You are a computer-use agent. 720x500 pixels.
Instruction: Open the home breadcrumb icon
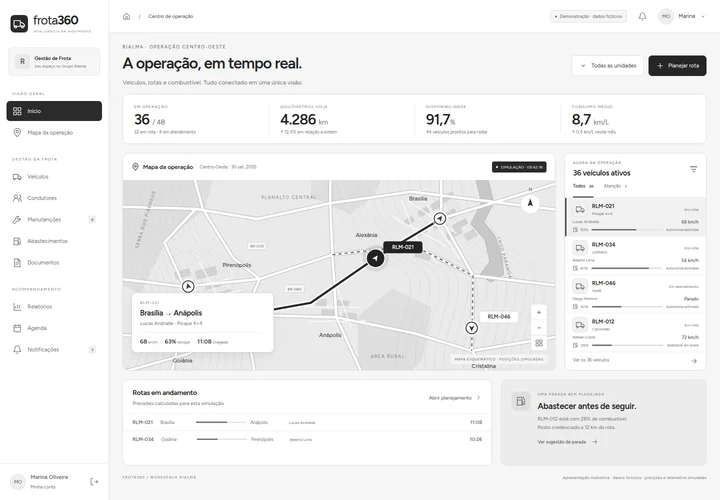pyautogui.click(x=126, y=17)
